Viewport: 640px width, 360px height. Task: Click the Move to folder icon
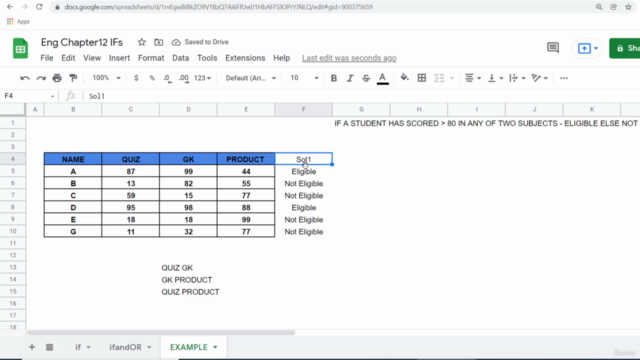158,42
